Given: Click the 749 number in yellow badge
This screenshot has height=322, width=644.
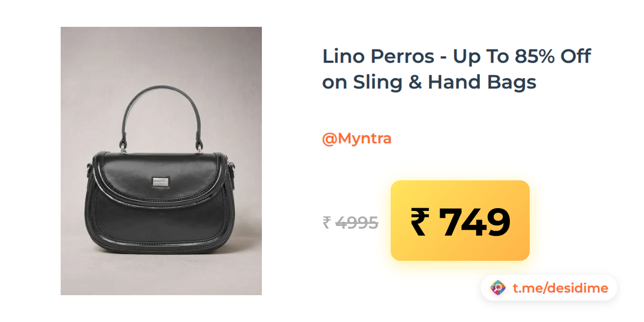Looking at the screenshot, I should [x=474, y=222].
